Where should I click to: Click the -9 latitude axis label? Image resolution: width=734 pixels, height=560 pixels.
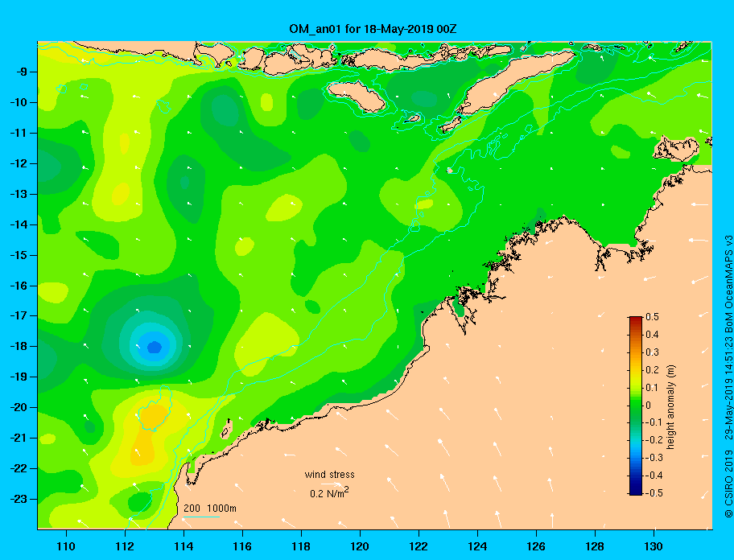pyautogui.click(x=21, y=72)
